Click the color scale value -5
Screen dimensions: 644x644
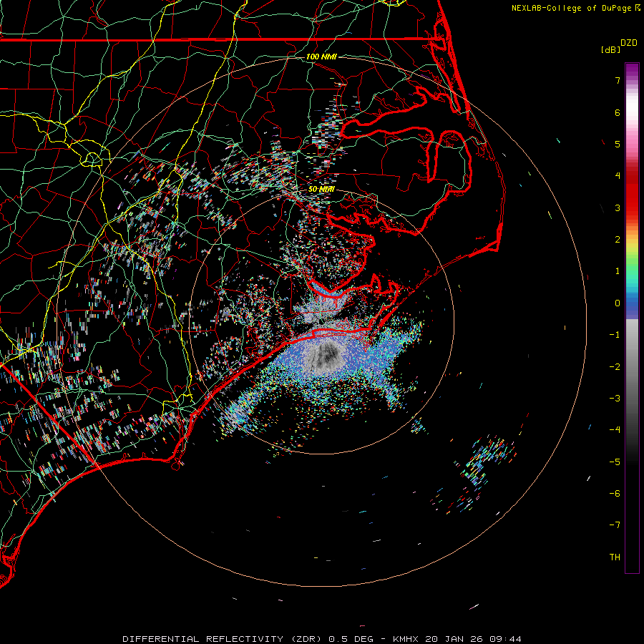615,462
